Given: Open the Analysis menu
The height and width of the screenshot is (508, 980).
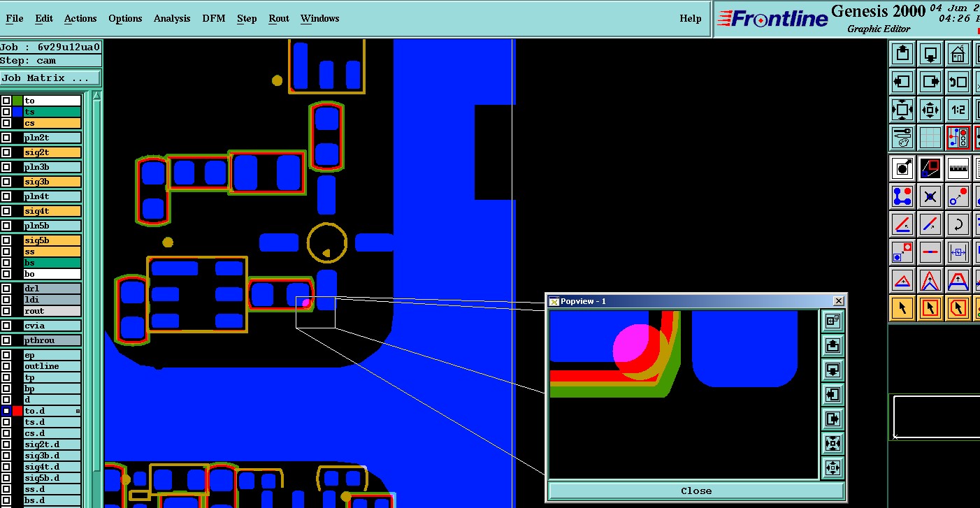Looking at the screenshot, I should click(171, 18).
